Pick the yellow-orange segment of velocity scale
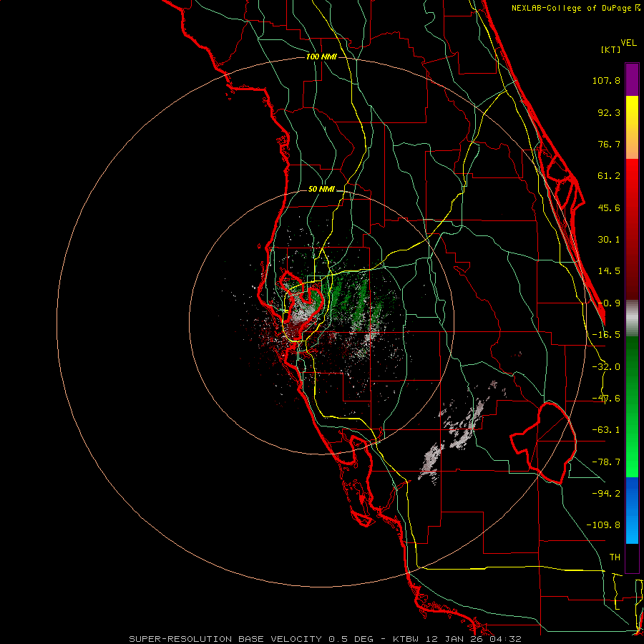 [632, 127]
